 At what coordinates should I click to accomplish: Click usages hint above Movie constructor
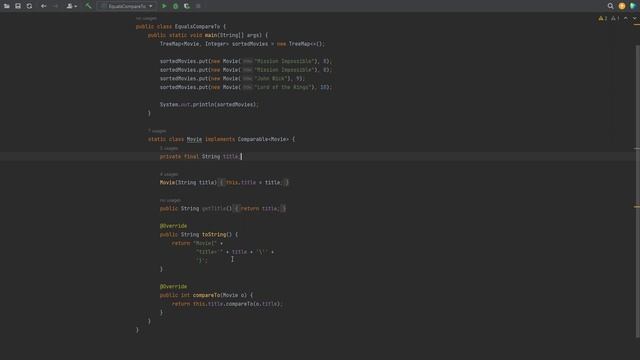tap(169, 174)
